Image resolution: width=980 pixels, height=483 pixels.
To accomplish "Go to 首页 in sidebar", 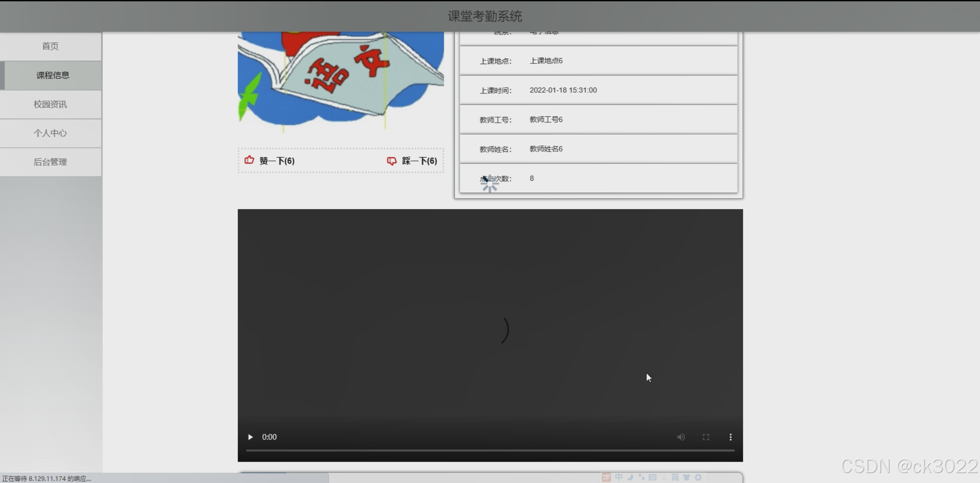I will [50, 46].
